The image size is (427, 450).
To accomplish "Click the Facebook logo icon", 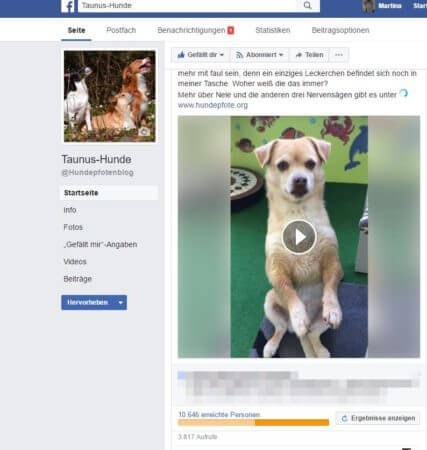I will [69, 6].
